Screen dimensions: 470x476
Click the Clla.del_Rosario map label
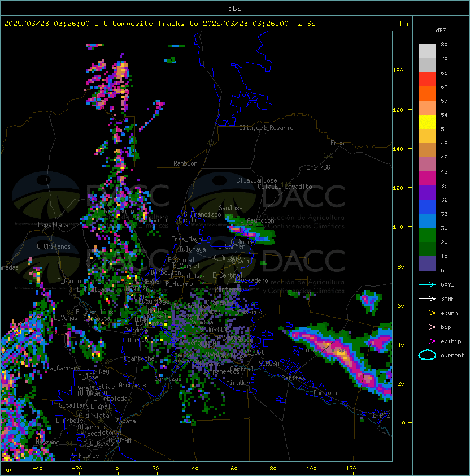click(266, 128)
